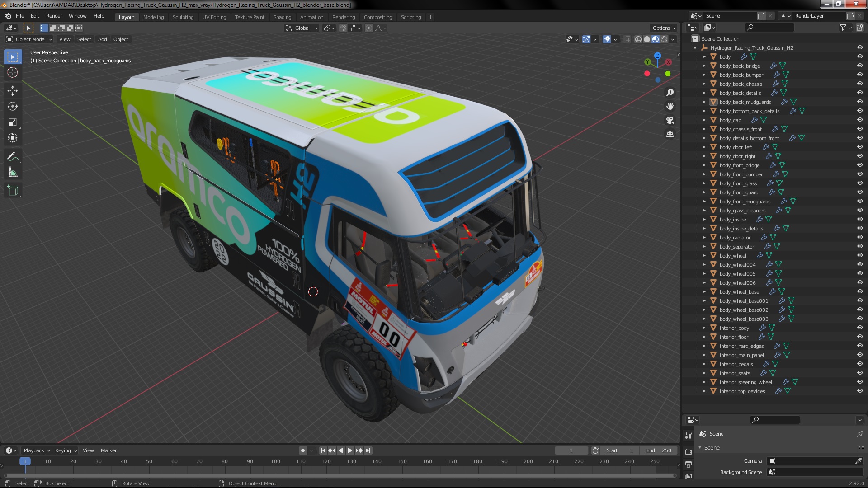Open viewport Options dropdown

(x=664, y=28)
